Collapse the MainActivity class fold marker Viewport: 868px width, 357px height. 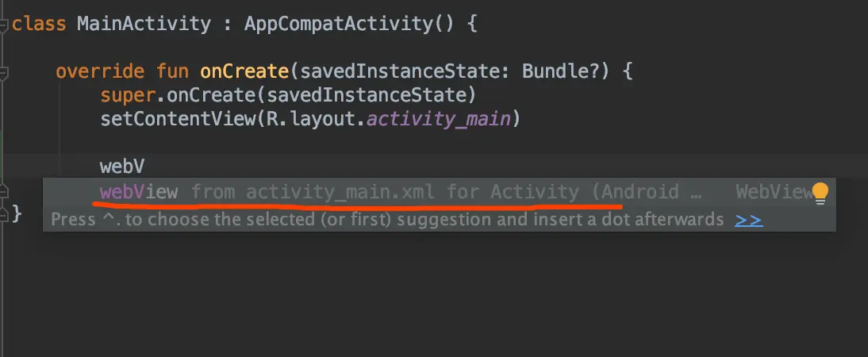(3, 25)
